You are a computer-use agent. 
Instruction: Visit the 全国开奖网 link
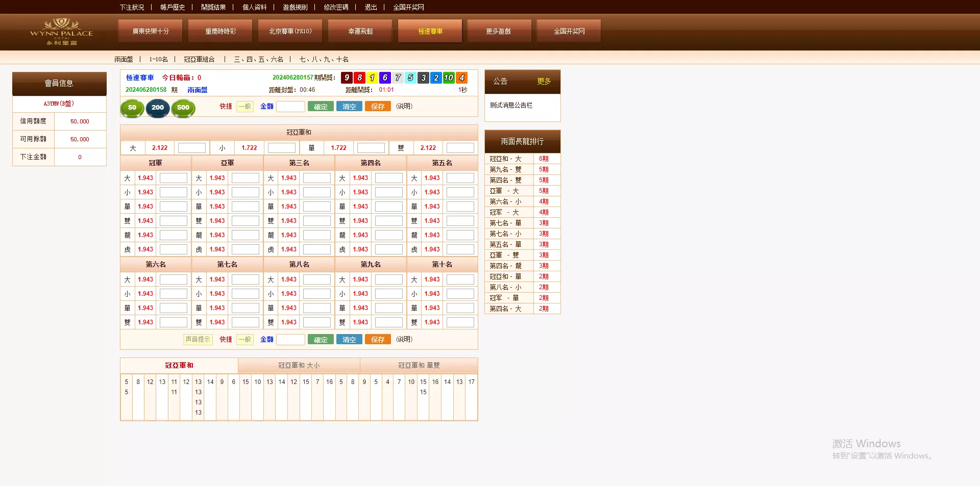pyautogui.click(x=407, y=7)
